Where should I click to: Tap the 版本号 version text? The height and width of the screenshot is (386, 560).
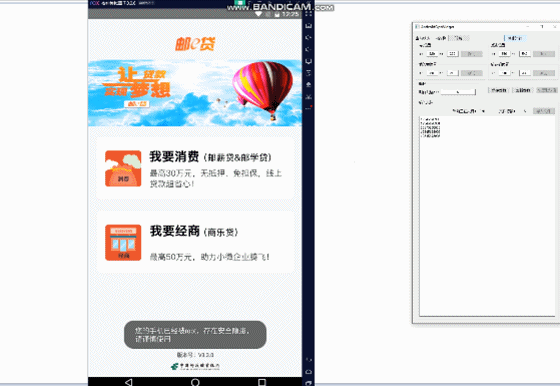[195, 355]
